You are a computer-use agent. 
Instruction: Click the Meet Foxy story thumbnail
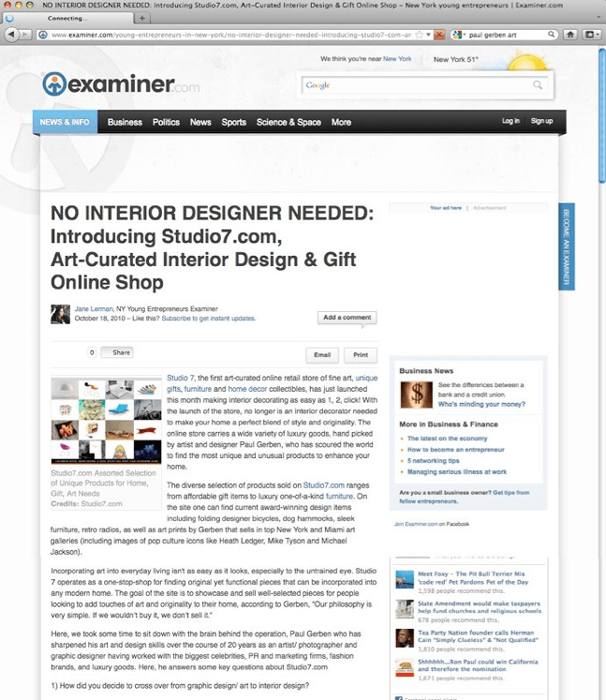click(405, 579)
